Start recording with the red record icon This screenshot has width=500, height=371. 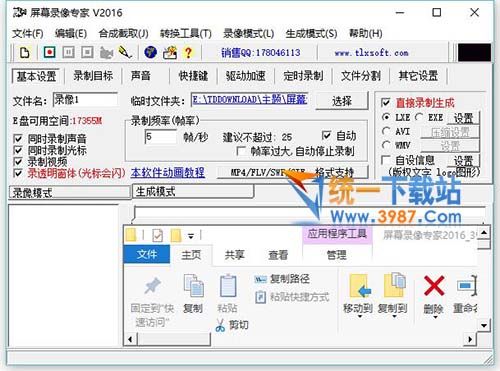49,52
